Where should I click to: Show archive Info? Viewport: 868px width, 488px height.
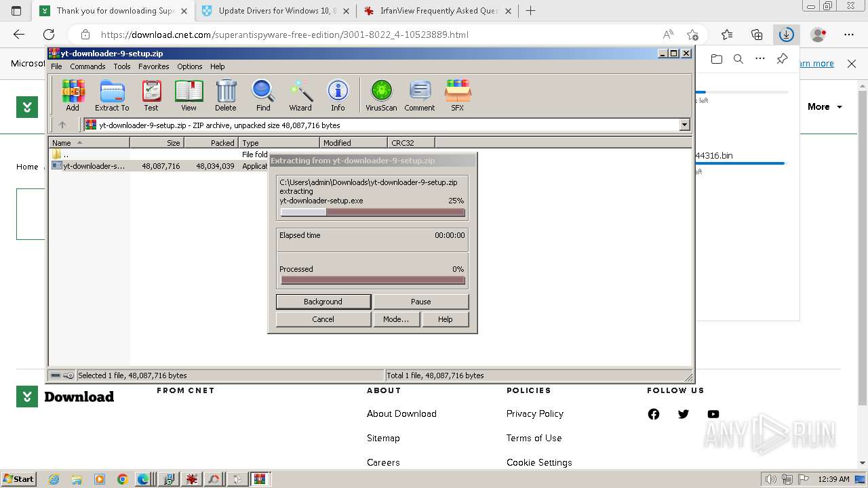pos(338,96)
